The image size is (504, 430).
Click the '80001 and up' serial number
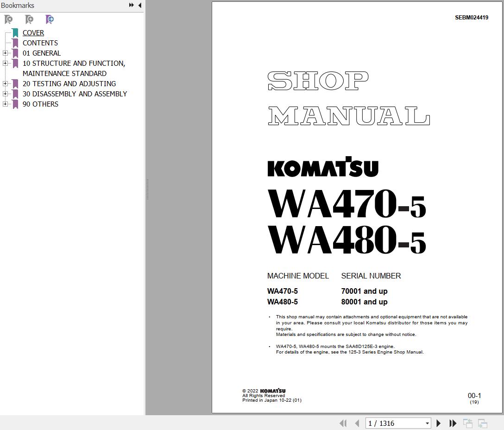364,302
